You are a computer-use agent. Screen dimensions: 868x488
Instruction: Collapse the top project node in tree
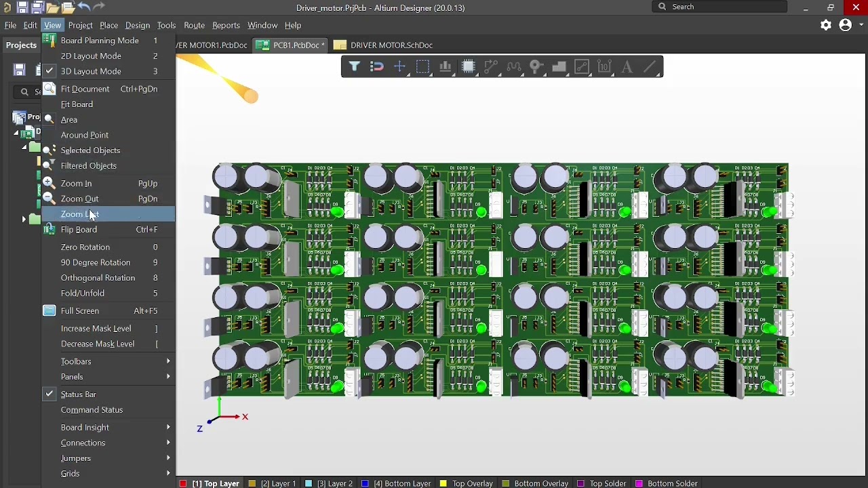[x=16, y=133]
